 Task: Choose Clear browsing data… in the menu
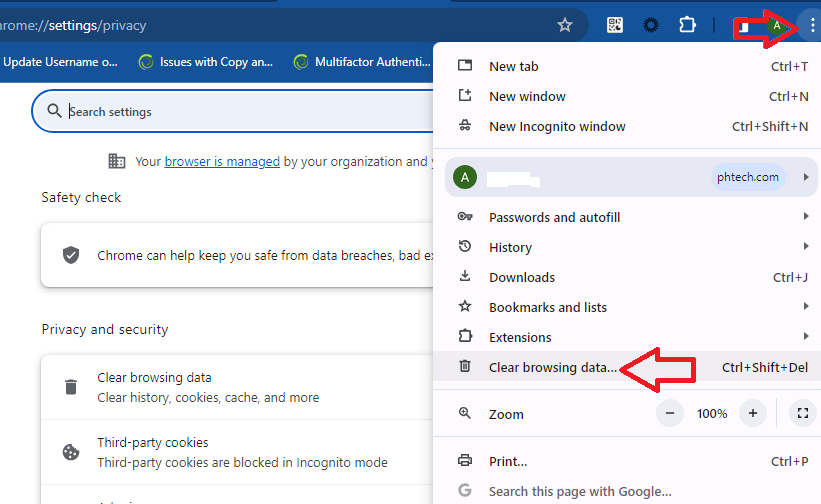click(x=627, y=367)
